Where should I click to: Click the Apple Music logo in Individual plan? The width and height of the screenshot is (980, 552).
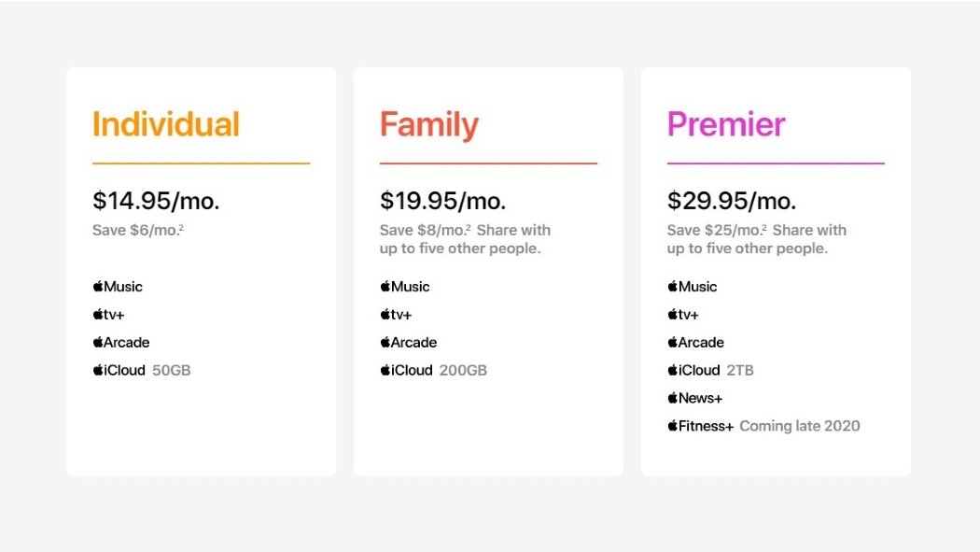click(x=118, y=287)
